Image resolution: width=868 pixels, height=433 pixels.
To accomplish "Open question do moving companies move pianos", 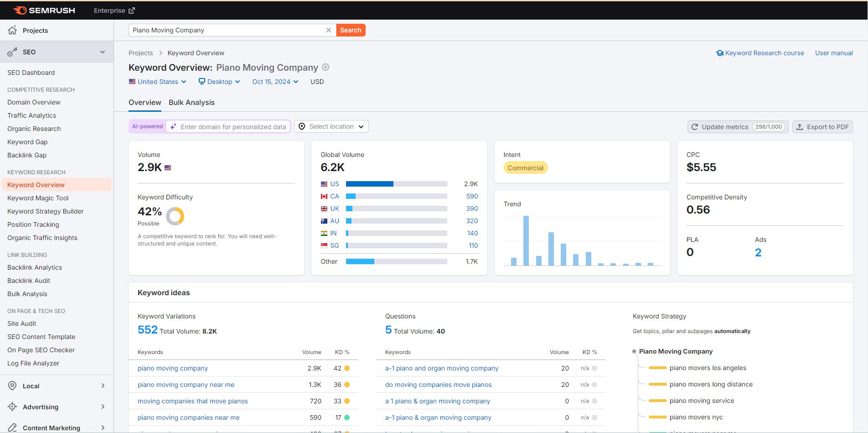I will point(439,385).
